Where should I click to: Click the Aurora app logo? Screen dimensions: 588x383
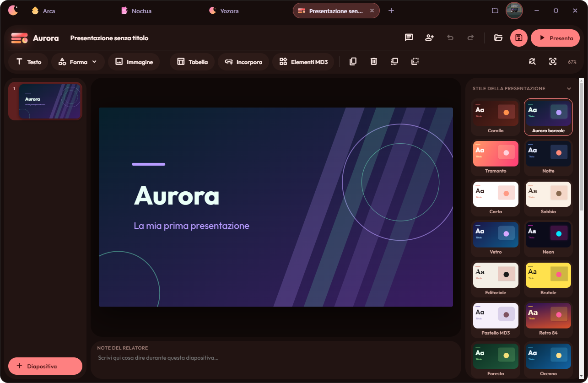pos(19,38)
